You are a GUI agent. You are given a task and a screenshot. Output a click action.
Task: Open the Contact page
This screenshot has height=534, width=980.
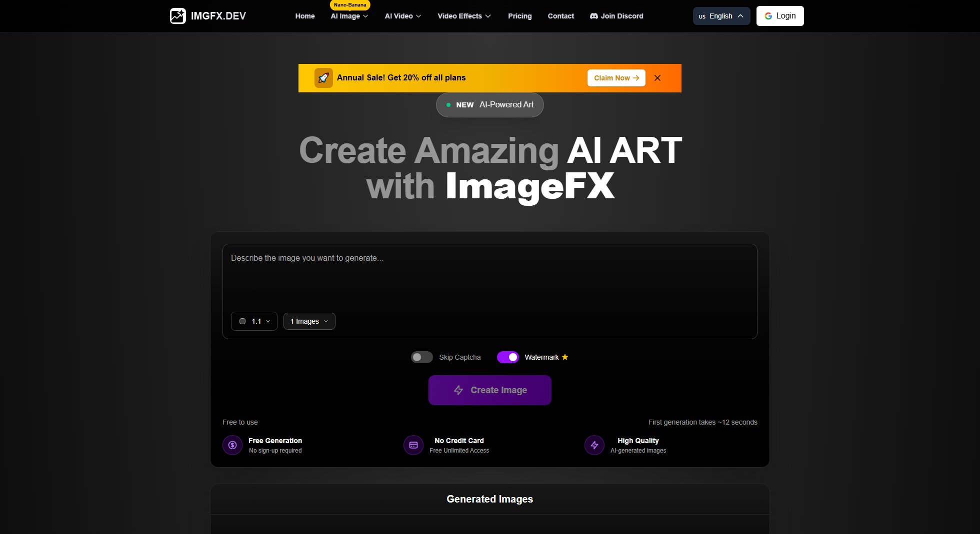coord(561,16)
